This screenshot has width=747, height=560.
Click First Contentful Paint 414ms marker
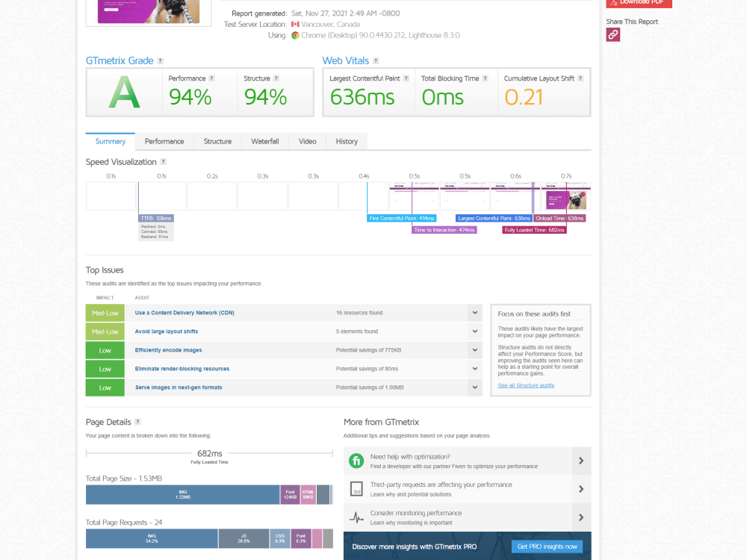(402, 218)
